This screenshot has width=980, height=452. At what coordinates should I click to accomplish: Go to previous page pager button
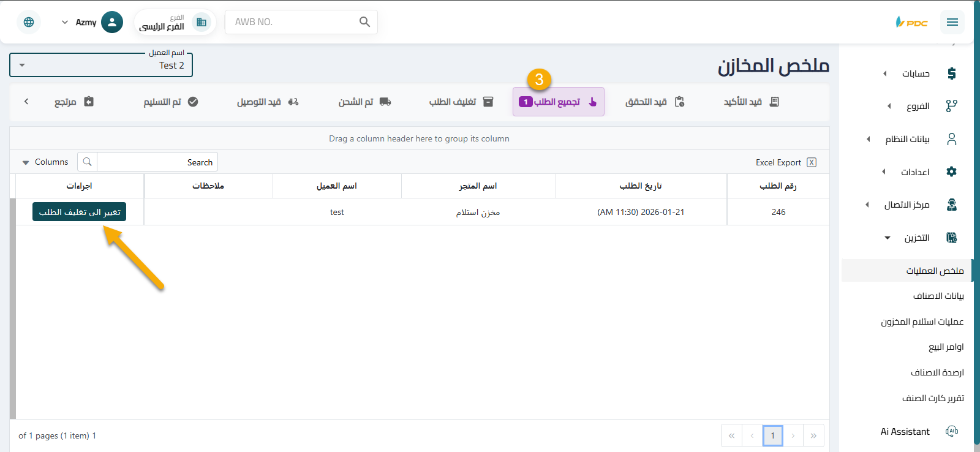pyautogui.click(x=752, y=435)
